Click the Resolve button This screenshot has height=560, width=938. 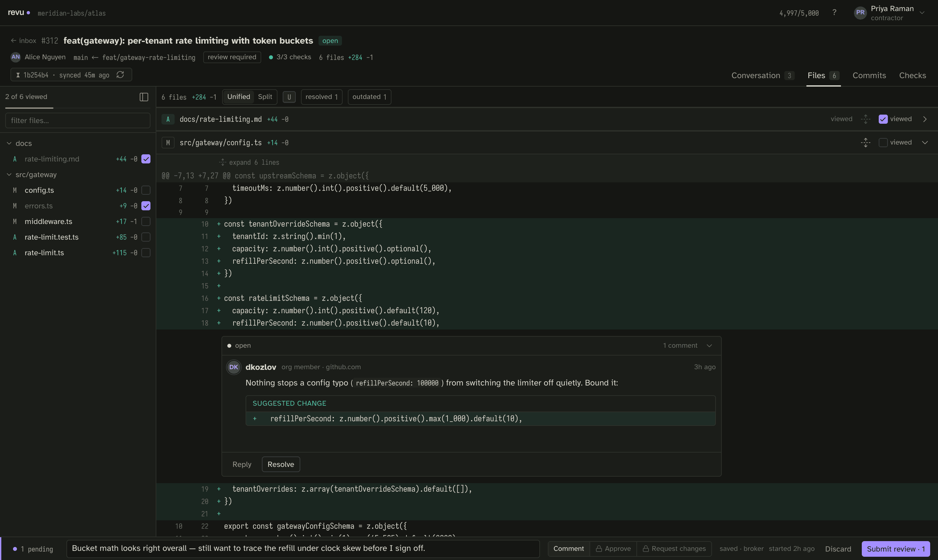pyautogui.click(x=281, y=465)
